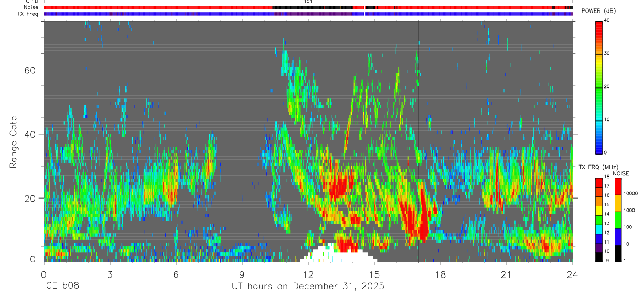Click the 'Range Gate' y-axis label
644x297 pixels.
point(13,142)
